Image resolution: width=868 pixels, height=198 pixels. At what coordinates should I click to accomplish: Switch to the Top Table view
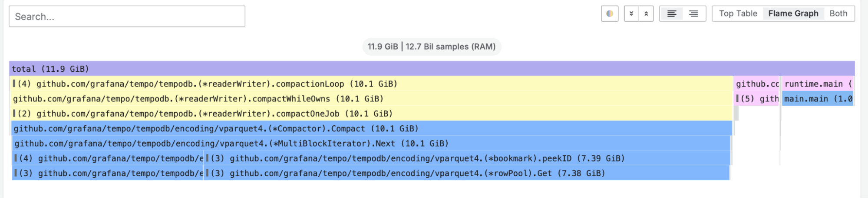tap(738, 13)
